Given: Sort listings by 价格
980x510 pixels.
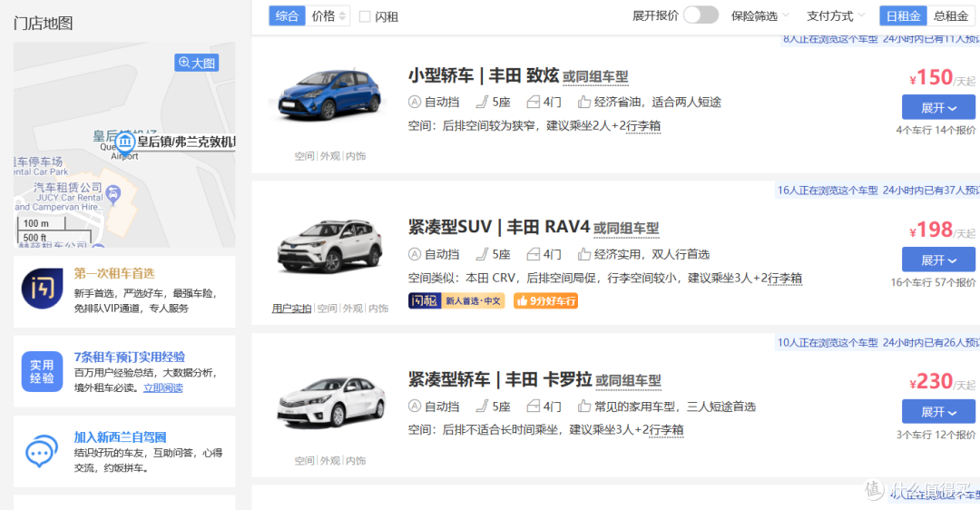Looking at the screenshot, I should click(328, 15).
